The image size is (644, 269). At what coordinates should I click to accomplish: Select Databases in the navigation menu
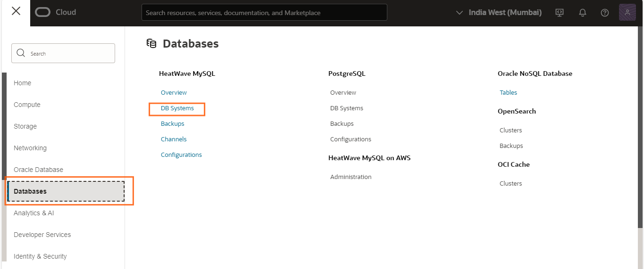click(66, 191)
